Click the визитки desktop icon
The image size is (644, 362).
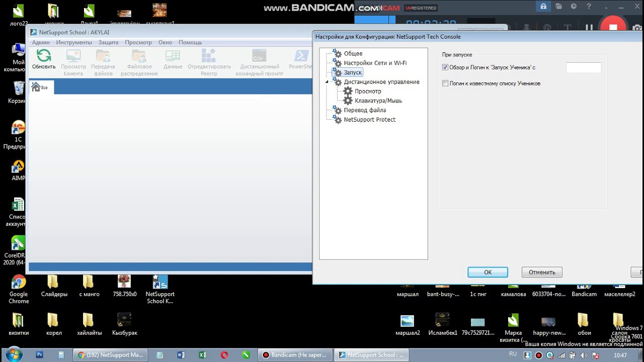19,324
